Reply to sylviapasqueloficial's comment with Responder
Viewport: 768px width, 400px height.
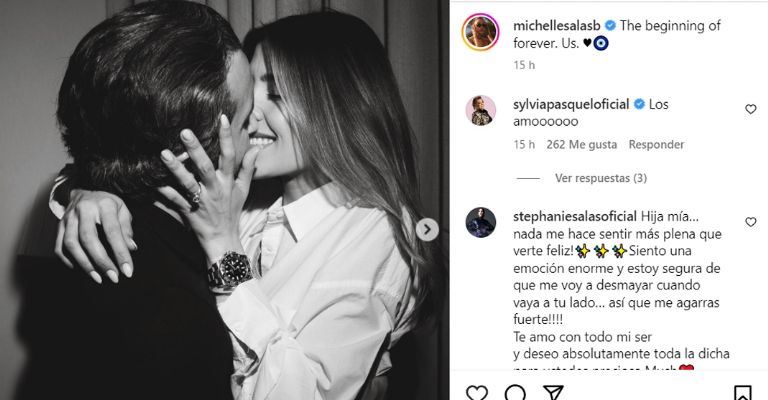656,145
